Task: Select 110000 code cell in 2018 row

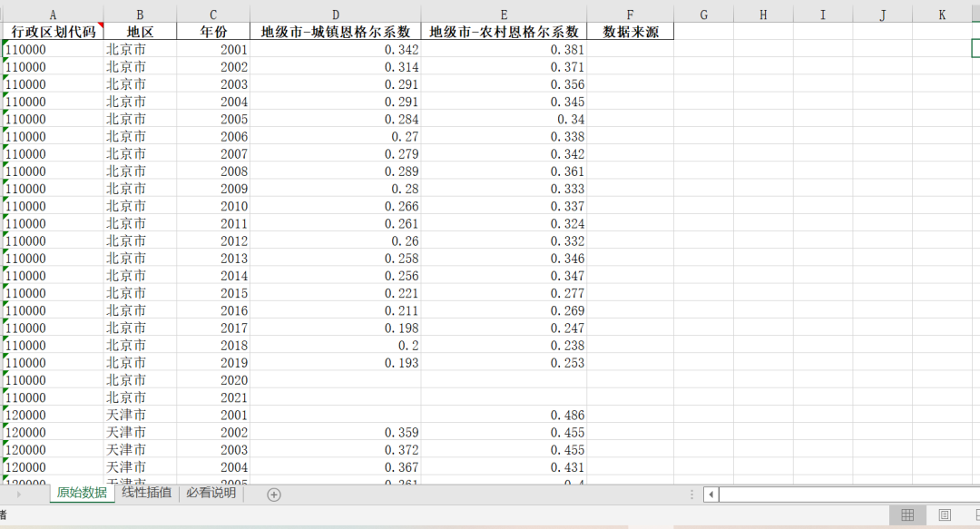Action: click(53, 346)
